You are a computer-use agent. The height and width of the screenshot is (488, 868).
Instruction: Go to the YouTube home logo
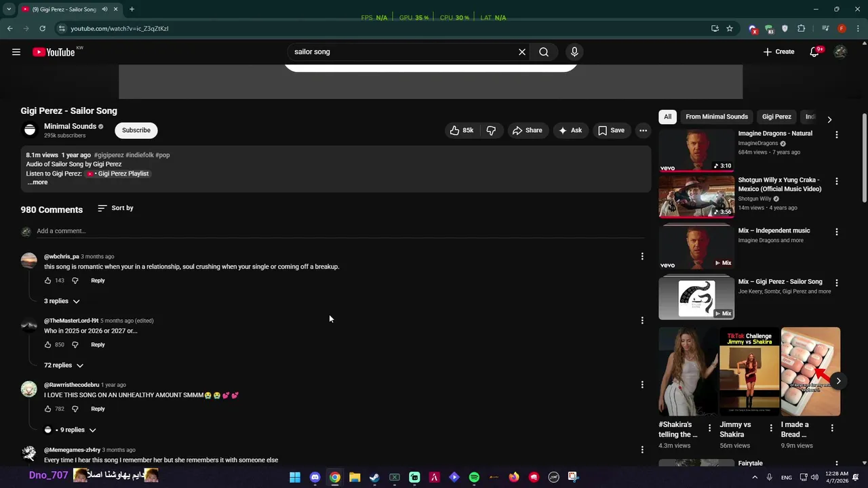54,52
